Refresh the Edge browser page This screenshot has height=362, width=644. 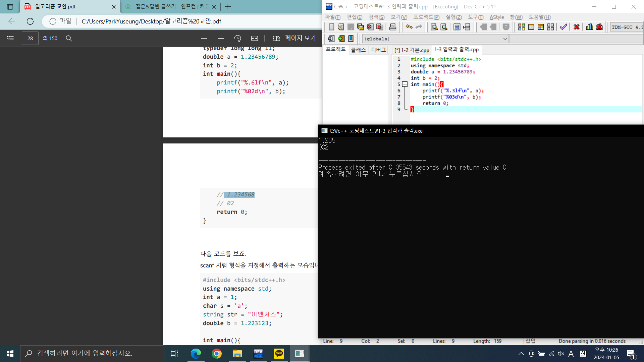pyautogui.click(x=30, y=21)
